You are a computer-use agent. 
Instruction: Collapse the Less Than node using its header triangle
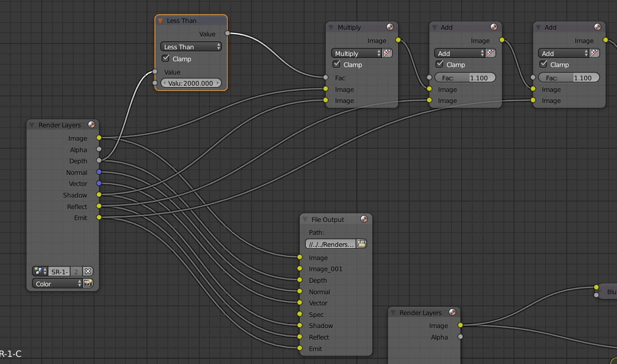click(x=160, y=21)
